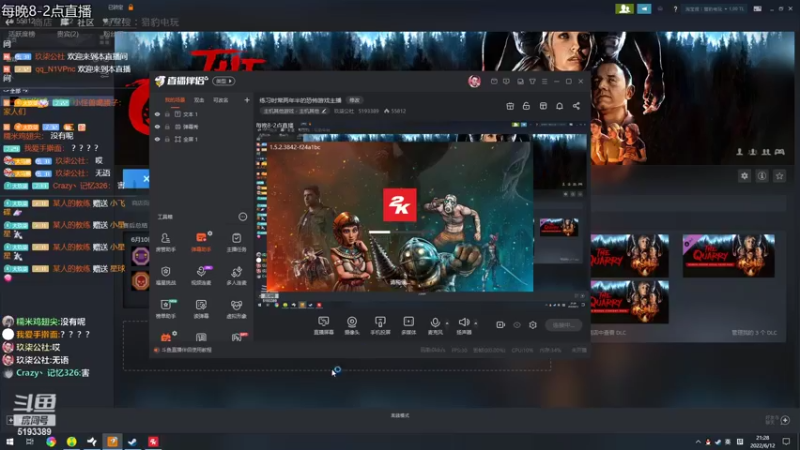The height and width of the screenshot is (450, 800).
Task: Add a new scene with the plus button
Action: pyautogui.click(x=247, y=100)
